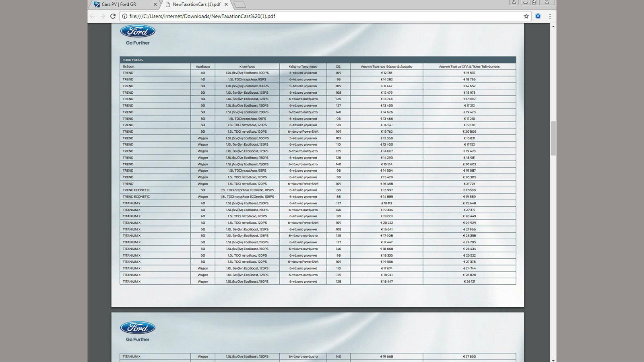Click the vertical scrollbar thumb
644x362 pixels.
(x=553, y=138)
